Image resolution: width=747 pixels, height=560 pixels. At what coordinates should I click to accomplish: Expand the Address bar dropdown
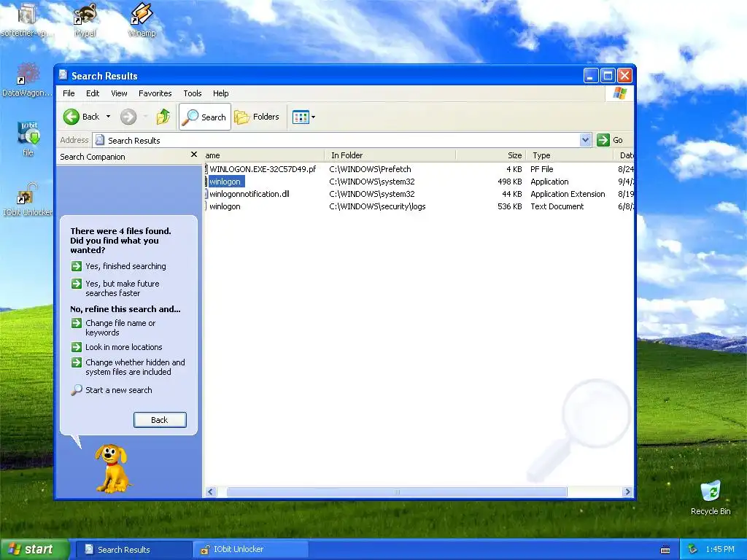point(586,140)
